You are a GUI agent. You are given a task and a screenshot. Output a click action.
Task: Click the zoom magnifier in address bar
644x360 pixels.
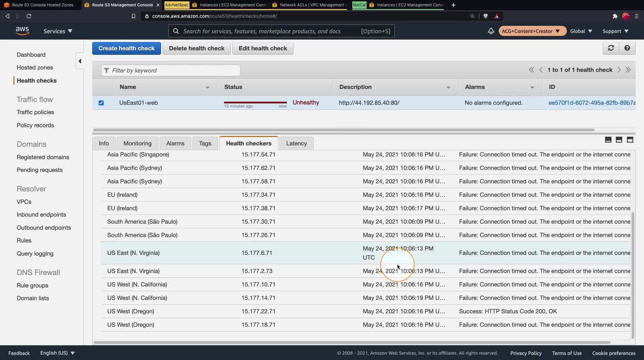[472, 16]
